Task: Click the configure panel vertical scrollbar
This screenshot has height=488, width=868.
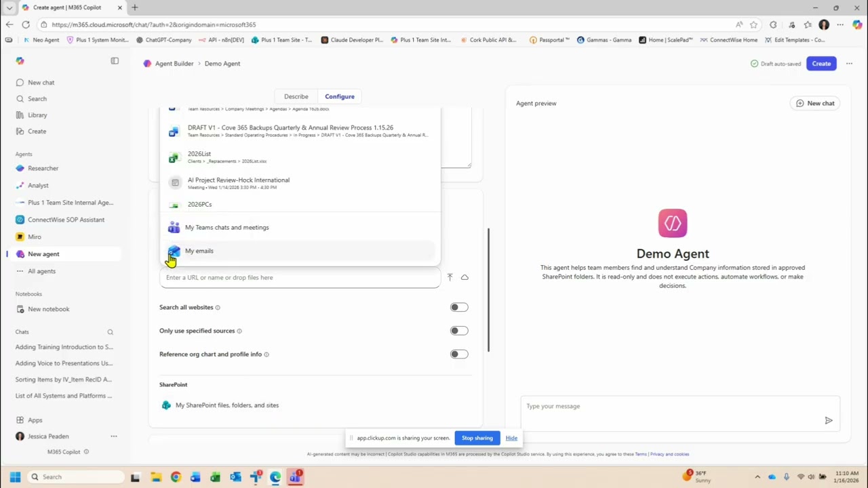Action: (x=488, y=290)
